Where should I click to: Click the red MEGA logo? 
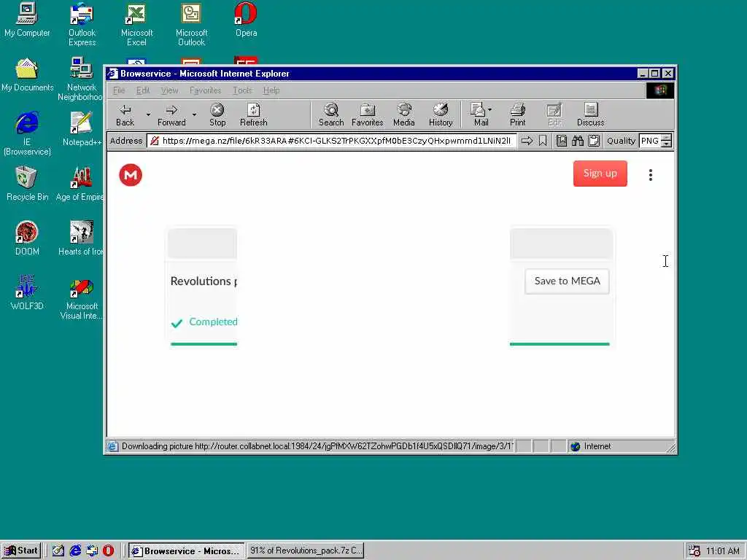[131, 175]
